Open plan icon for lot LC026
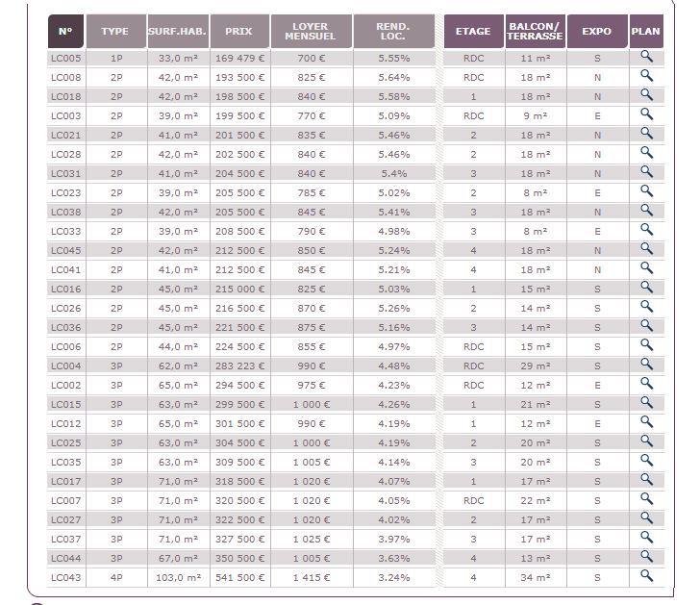The width and height of the screenshot is (700, 605). 646,307
